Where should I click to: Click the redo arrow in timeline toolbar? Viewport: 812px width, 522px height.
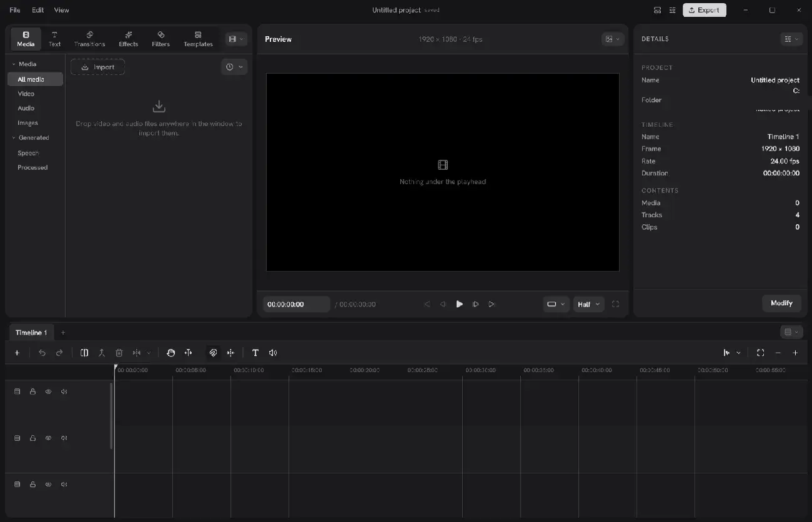pos(59,353)
